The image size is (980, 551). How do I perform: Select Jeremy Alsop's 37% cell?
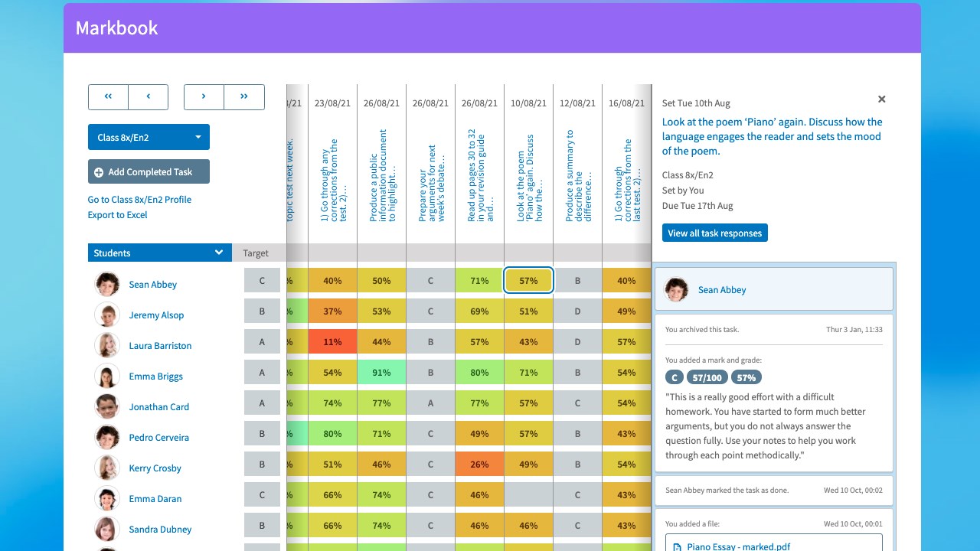coord(332,311)
